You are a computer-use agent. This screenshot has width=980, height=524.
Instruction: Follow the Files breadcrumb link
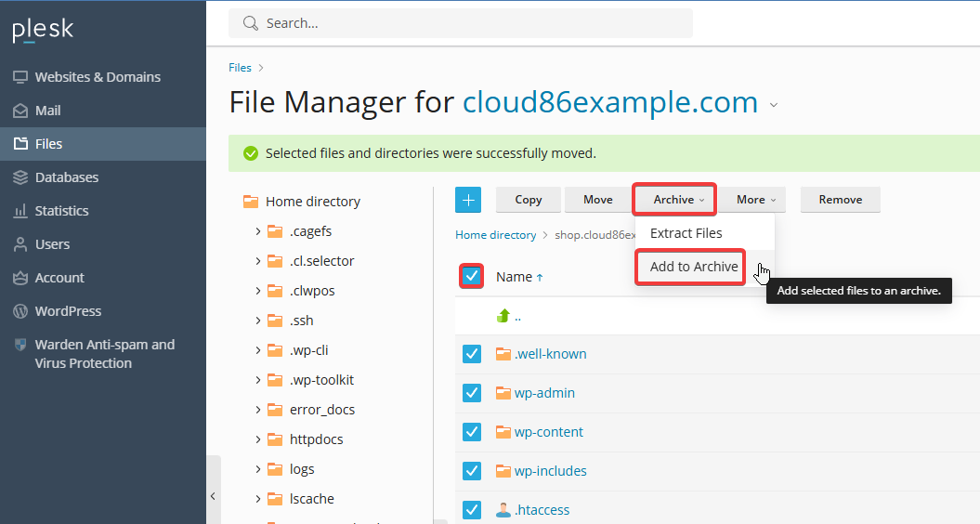240,68
